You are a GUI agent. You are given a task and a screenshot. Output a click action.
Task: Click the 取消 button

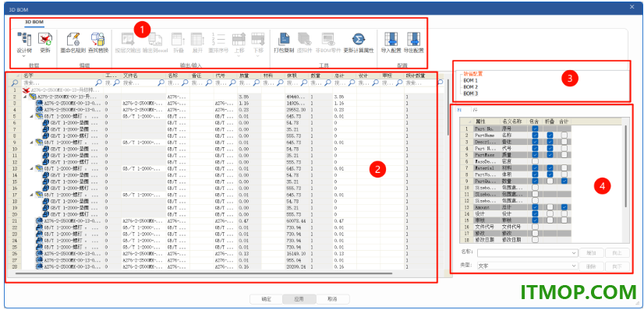tap(332, 299)
